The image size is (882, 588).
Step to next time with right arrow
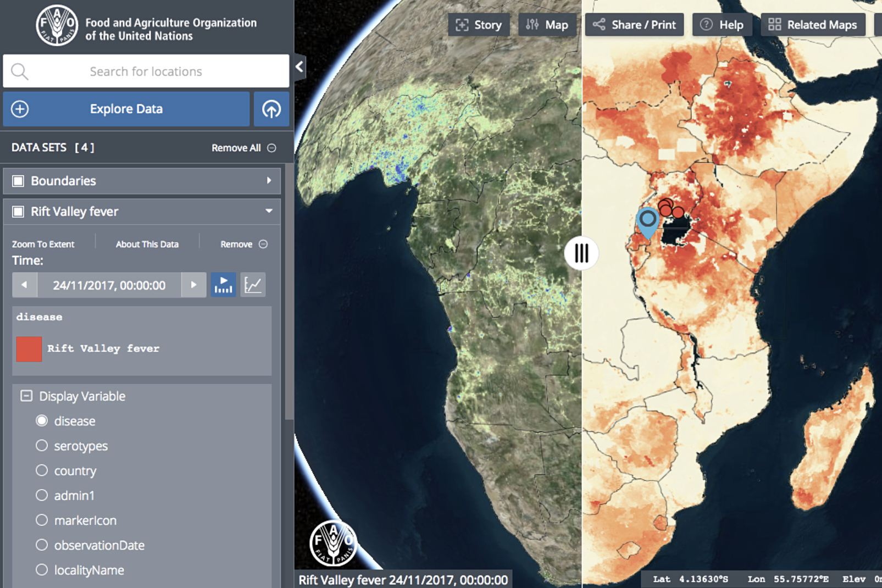point(193,285)
